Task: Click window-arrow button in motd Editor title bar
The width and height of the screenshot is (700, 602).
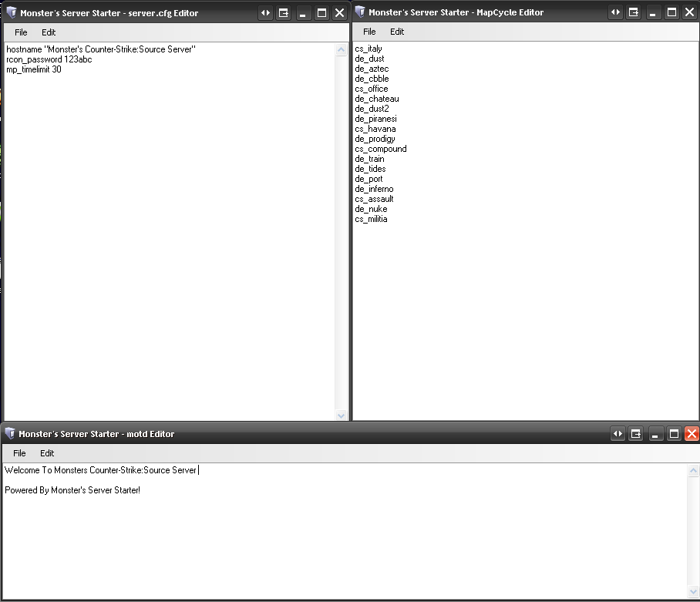Action: click(636, 434)
